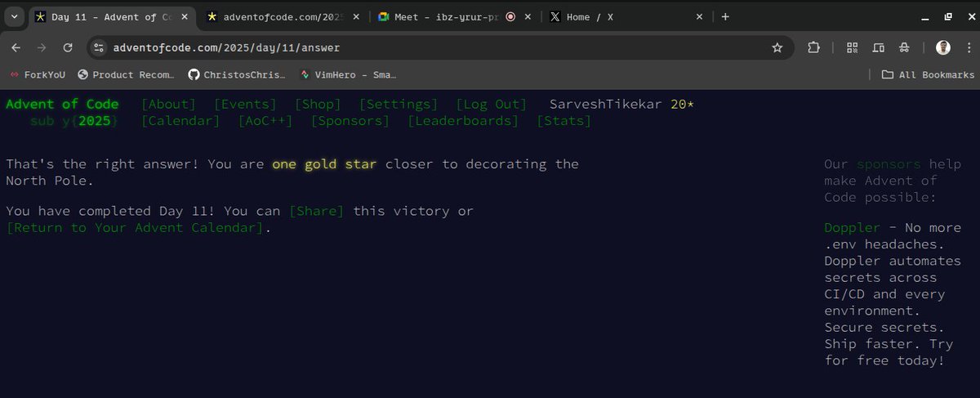
Task: Open the Extensions puzzle icon
Action: click(813, 48)
